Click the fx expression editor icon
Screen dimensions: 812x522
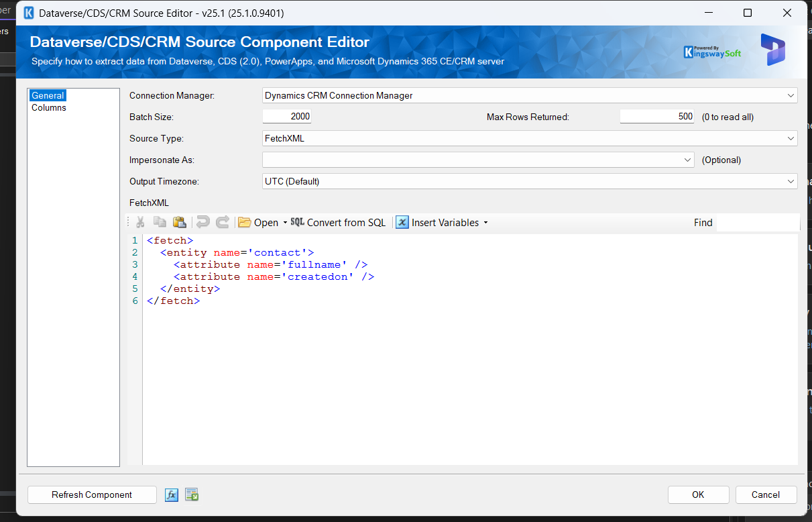(x=172, y=495)
